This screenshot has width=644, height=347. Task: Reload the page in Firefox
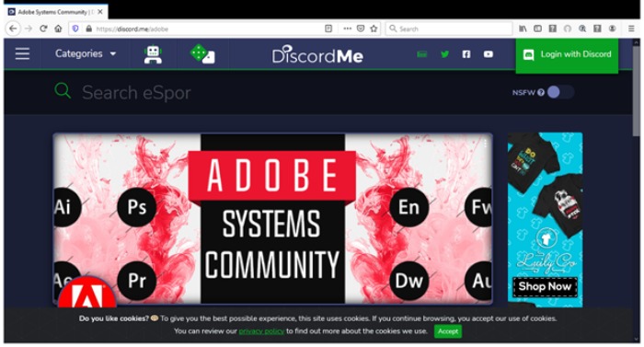[x=43, y=29]
